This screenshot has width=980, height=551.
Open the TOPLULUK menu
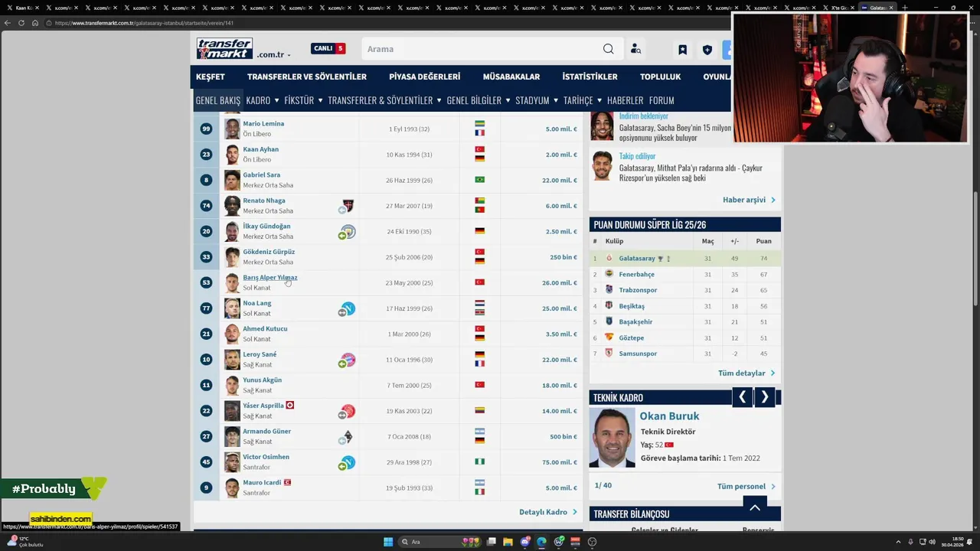point(660,77)
